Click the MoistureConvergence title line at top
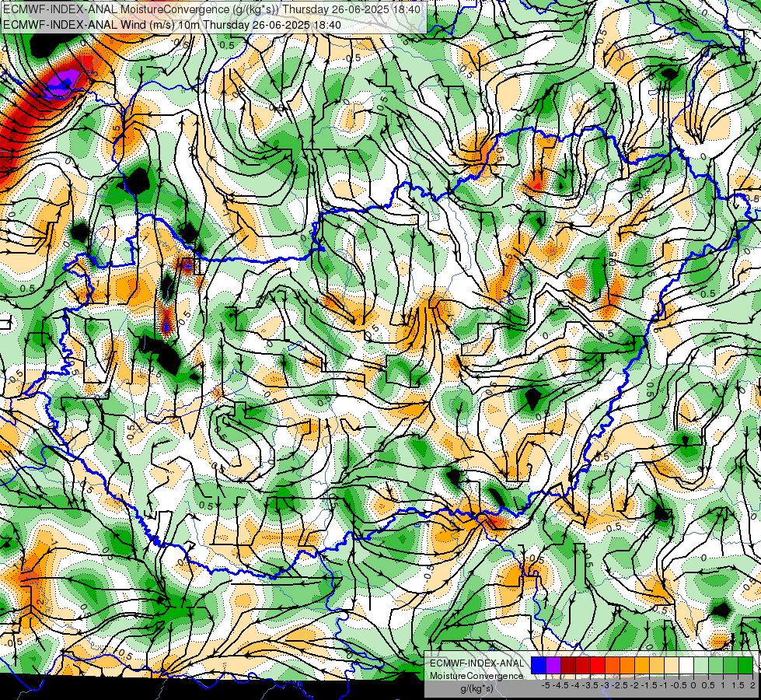761x700 pixels. point(211,9)
